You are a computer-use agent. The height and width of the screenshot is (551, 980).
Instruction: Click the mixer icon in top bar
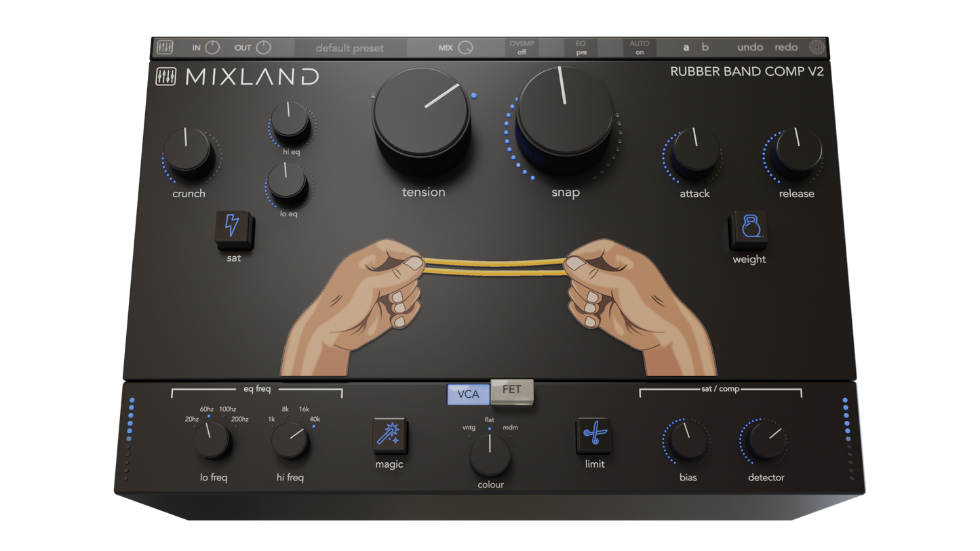point(165,47)
